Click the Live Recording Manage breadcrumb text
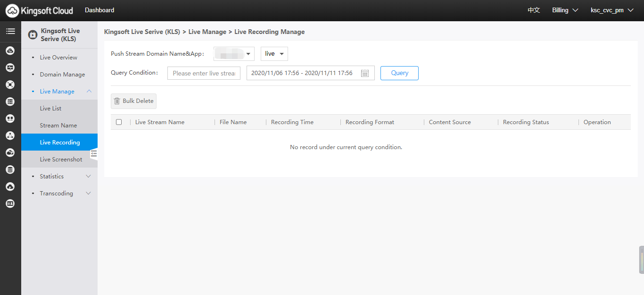This screenshot has width=644, height=295. point(270,32)
